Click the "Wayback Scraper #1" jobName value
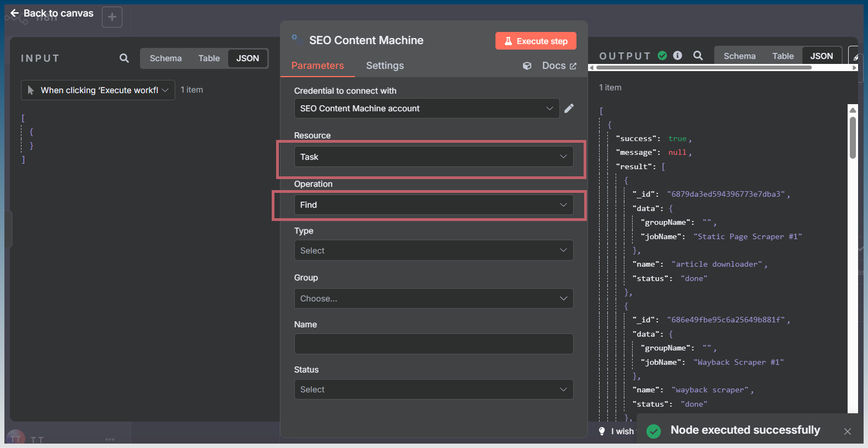This screenshot has width=868, height=448. [738, 362]
